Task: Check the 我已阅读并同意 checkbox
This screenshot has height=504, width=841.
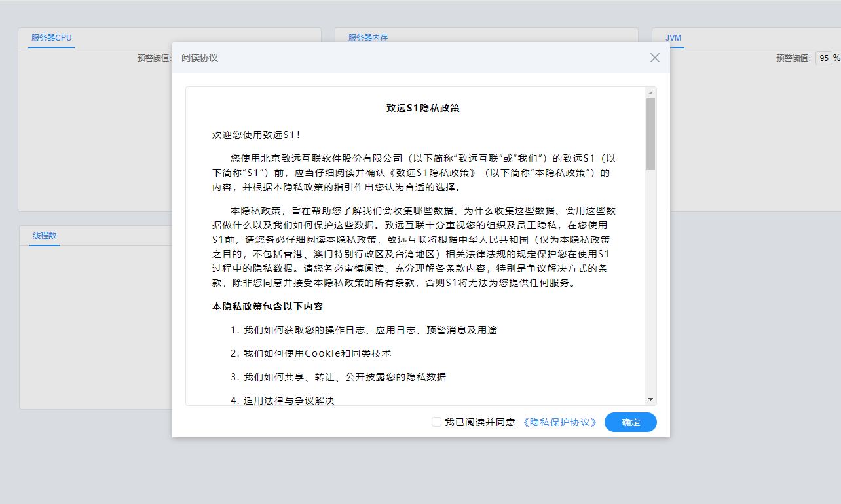Action: (436, 422)
